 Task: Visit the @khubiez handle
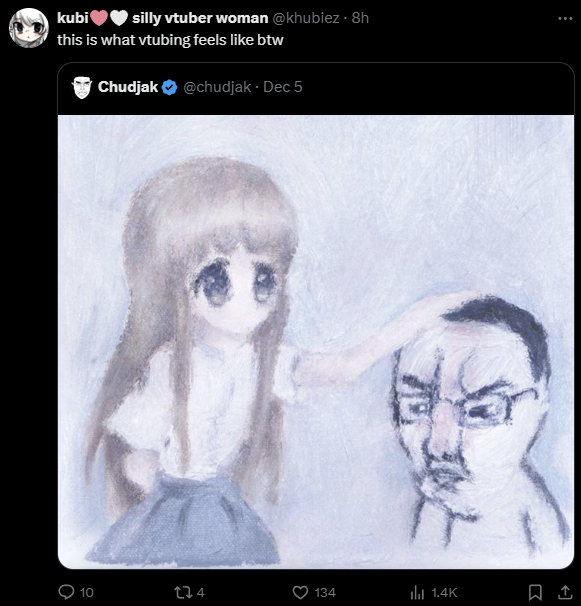coord(306,18)
